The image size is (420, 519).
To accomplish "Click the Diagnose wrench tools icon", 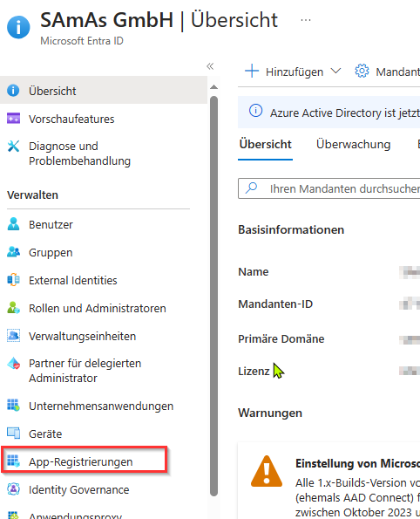I will [x=13, y=146].
